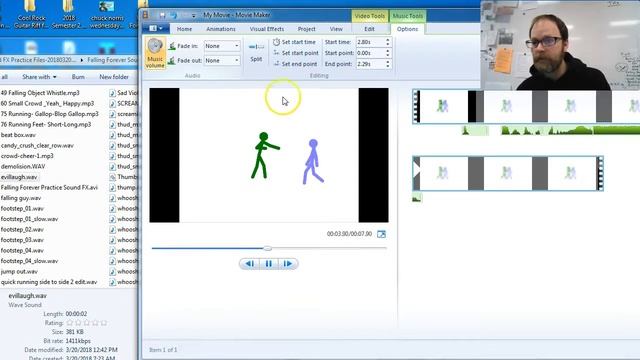The image size is (640, 360).
Task: Click the Set end point icon
Action: 276,64
